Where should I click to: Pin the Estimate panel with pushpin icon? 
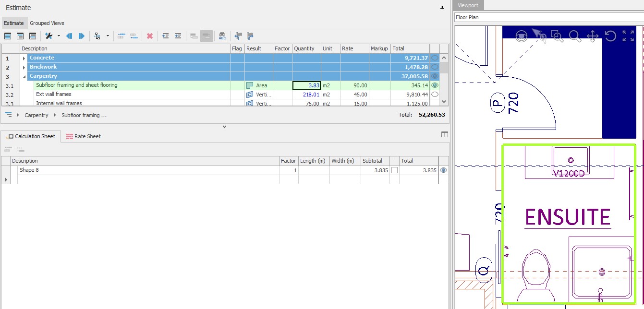pos(442,8)
